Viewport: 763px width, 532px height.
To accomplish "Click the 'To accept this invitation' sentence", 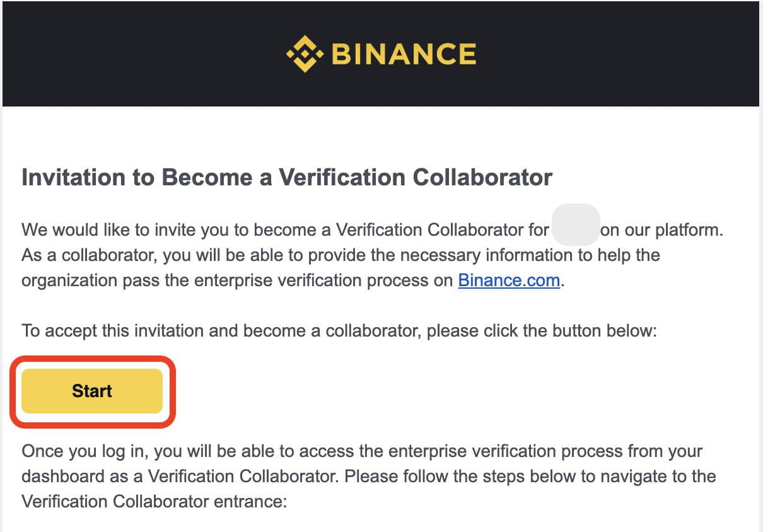I will tap(189, 330).
